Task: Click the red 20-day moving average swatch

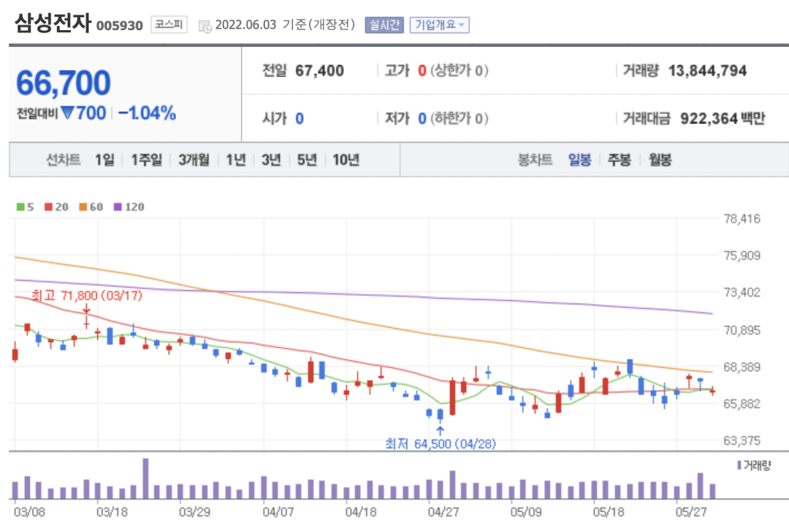Action: tap(49, 206)
